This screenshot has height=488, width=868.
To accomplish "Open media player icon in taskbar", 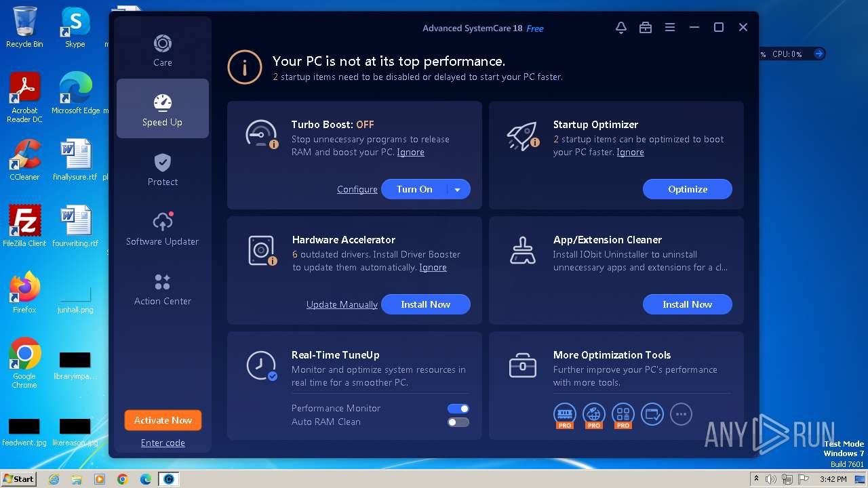I will coord(100,479).
